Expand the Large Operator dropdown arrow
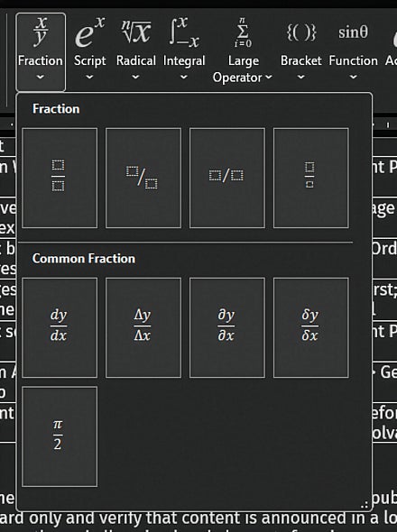This screenshot has height=532, width=397. [x=269, y=77]
